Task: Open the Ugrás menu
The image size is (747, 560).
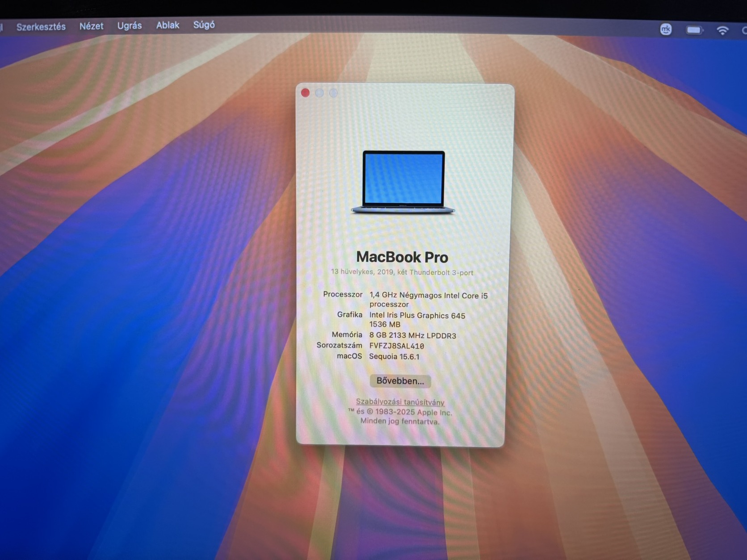Action: [130, 26]
